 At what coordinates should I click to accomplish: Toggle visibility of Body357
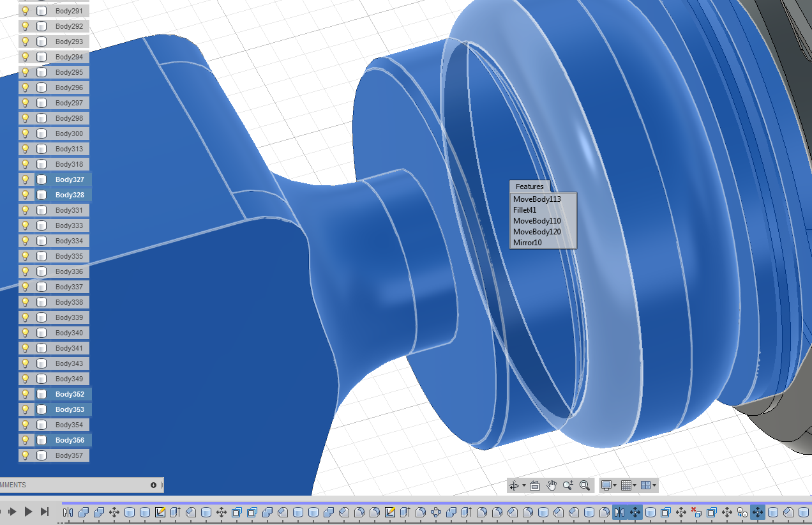click(x=26, y=455)
